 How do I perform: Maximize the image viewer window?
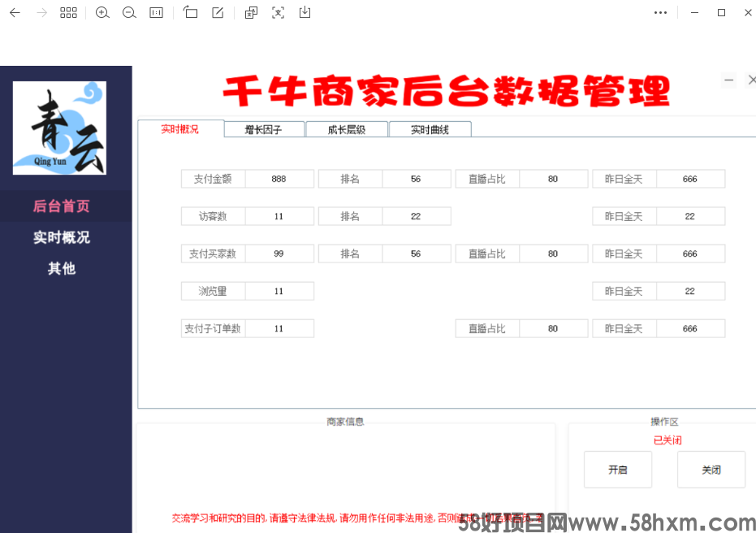point(721,12)
